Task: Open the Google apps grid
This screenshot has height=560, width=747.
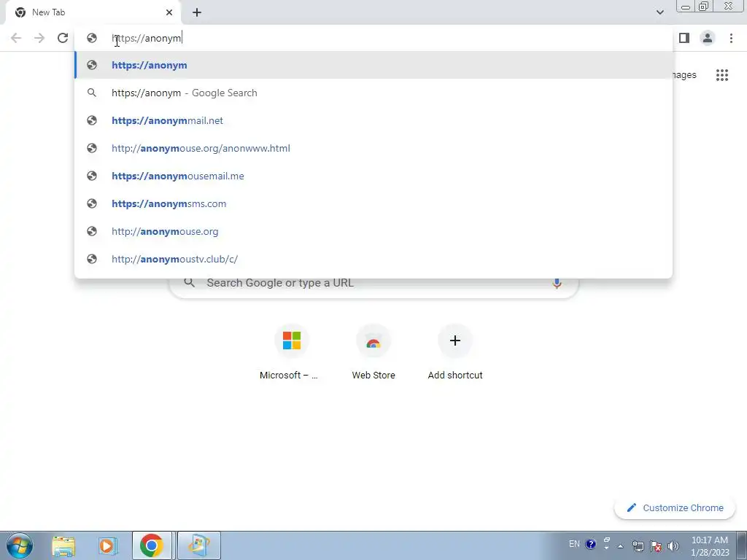Action: (721, 75)
